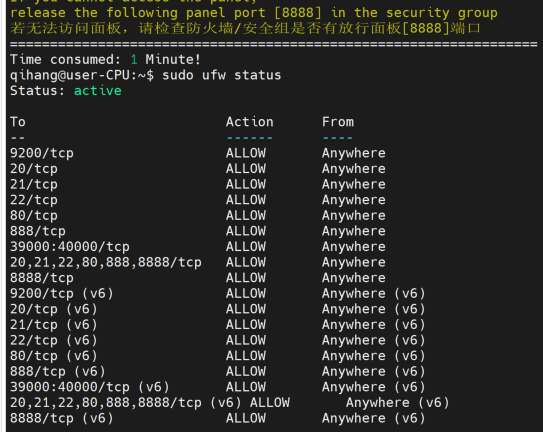Image resolution: width=543 pixels, height=432 pixels.
Task: Click 'Anywhere' beside 888/tcp rule
Action: pos(354,231)
